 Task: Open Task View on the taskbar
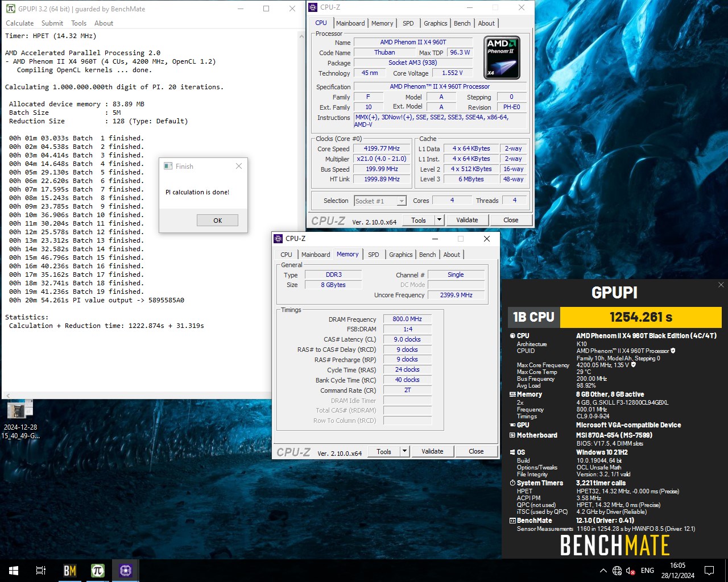[x=41, y=571]
